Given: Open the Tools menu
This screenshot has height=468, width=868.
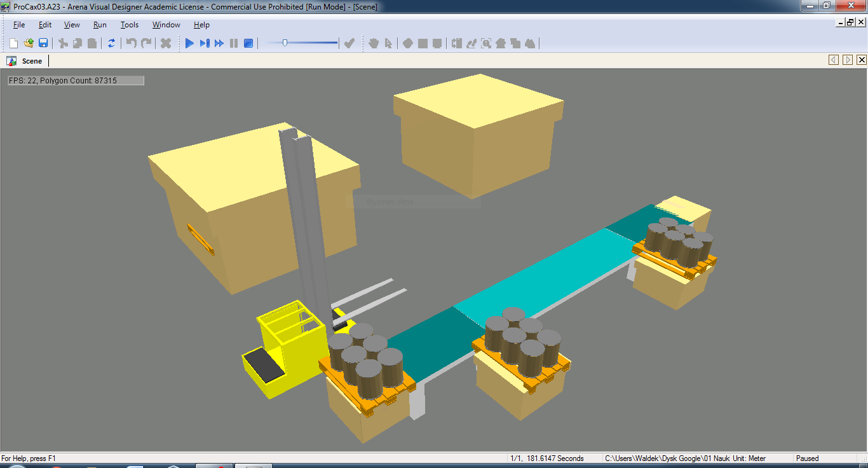Looking at the screenshot, I should (x=130, y=25).
